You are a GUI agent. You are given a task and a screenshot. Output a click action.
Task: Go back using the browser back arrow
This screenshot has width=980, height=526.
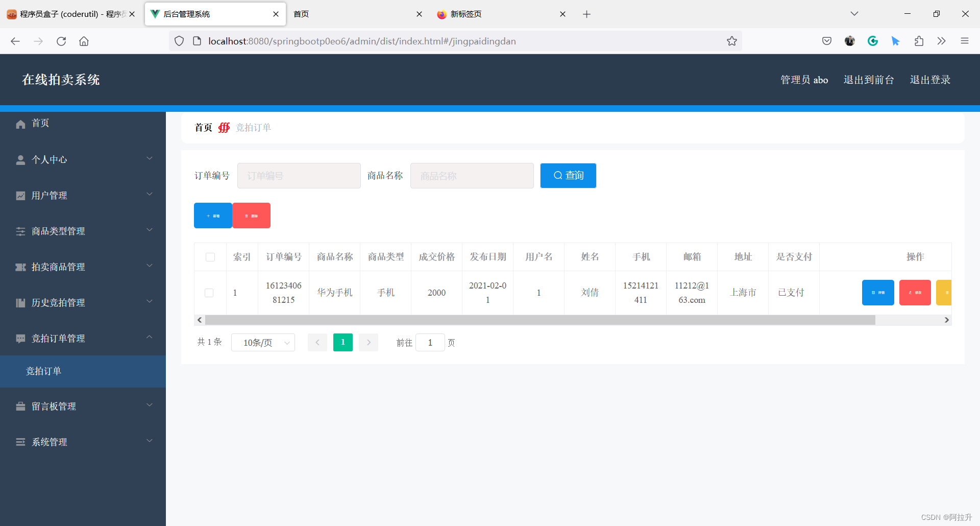(15, 41)
